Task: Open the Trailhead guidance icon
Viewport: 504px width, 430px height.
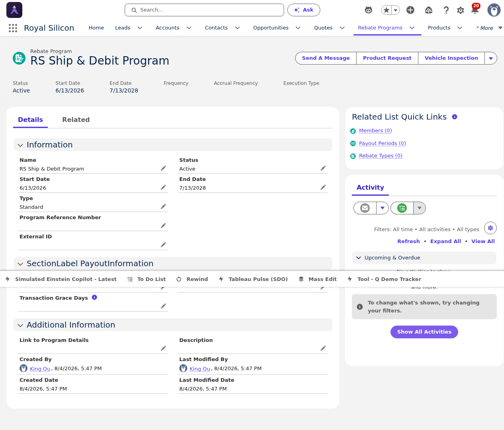Action: click(429, 10)
